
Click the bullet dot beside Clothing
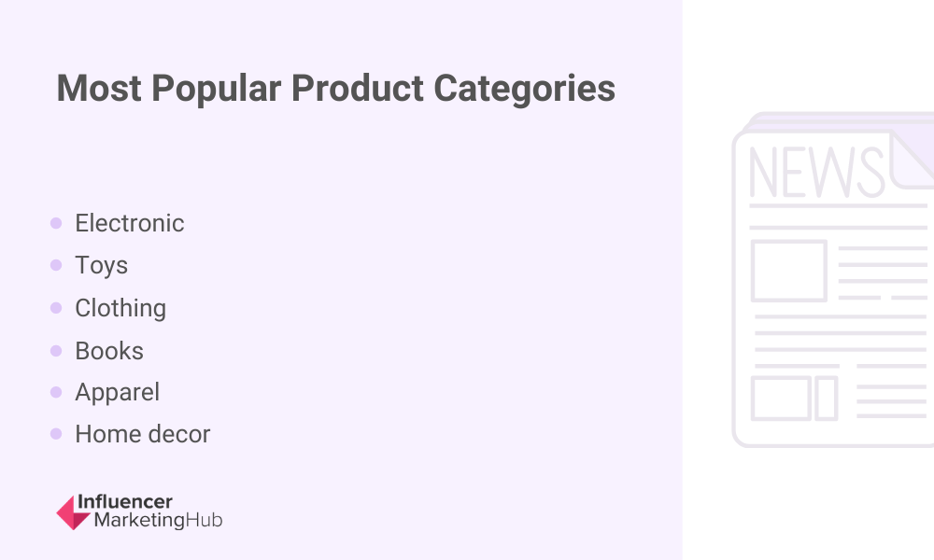pyautogui.click(x=56, y=308)
